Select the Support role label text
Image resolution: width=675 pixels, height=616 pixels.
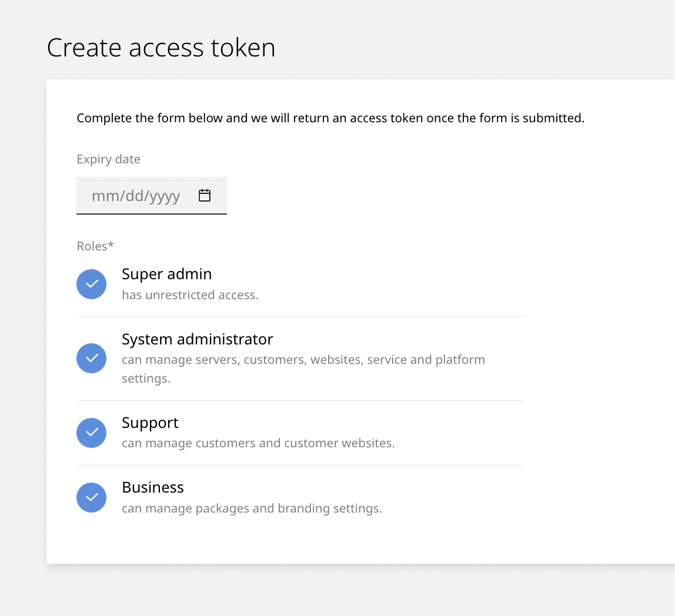(x=150, y=423)
